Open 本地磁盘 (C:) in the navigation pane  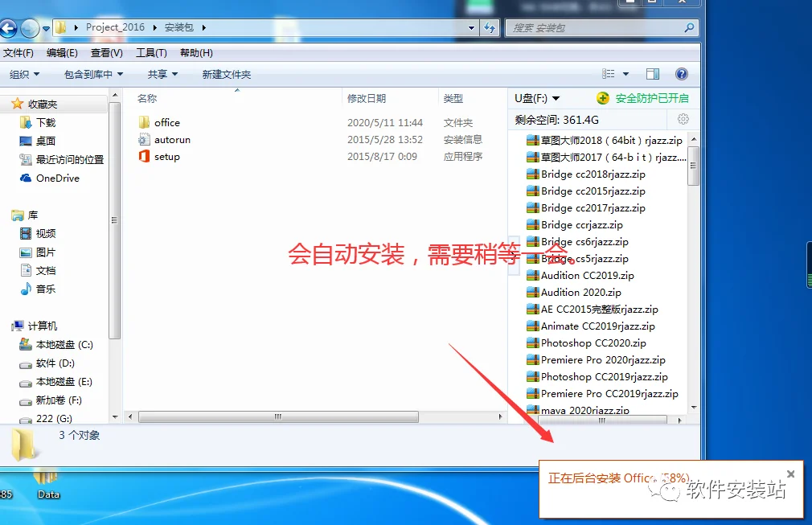(x=56, y=344)
